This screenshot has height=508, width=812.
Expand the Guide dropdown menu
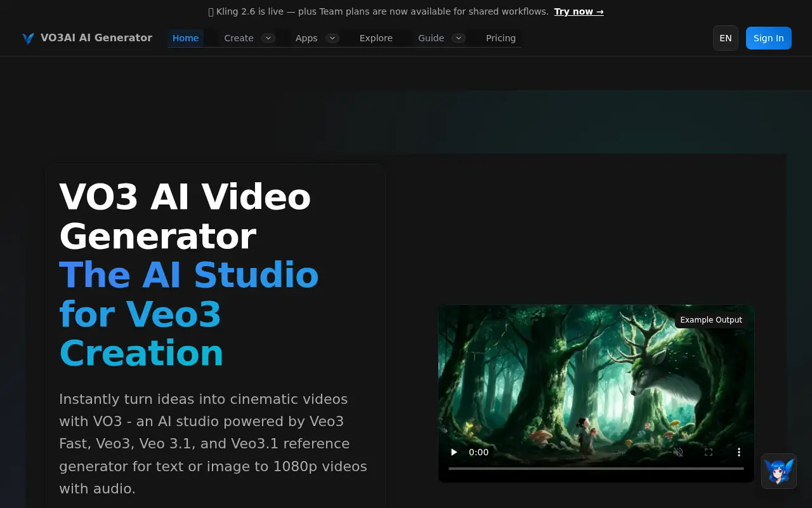[x=441, y=38]
